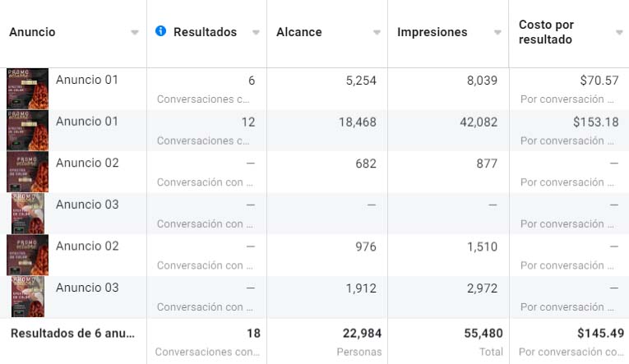Click thumbnail of Anuncio 02 with 976 reach
The width and height of the screenshot is (629, 364).
(x=27, y=255)
